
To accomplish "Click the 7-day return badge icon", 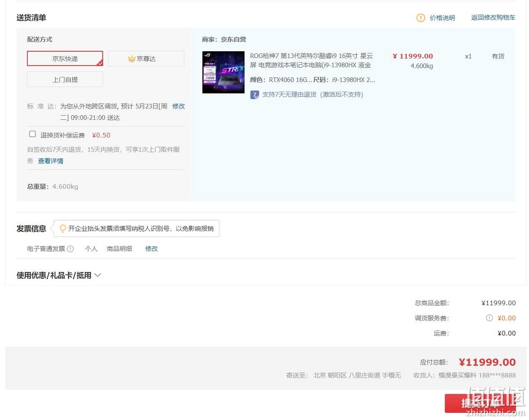I will point(255,95).
